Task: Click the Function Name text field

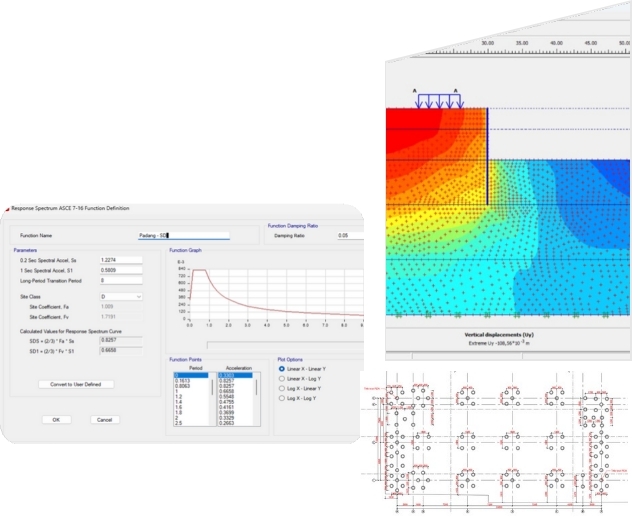Action: [x=184, y=236]
